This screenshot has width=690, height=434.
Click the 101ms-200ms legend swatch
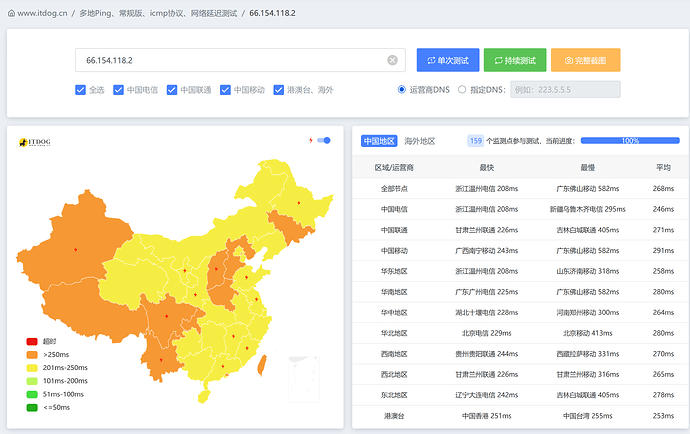click(x=32, y=381)
